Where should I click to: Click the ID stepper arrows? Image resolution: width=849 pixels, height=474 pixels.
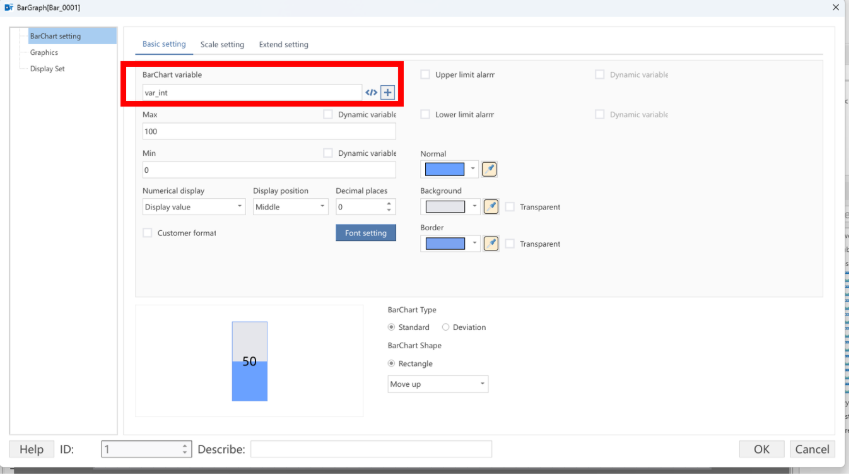(185, 449)
